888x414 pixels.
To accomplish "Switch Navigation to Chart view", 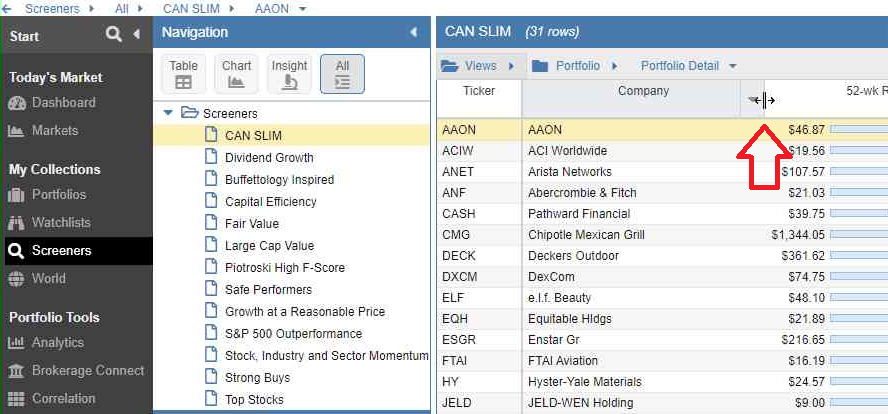I will tap(236, 74).
